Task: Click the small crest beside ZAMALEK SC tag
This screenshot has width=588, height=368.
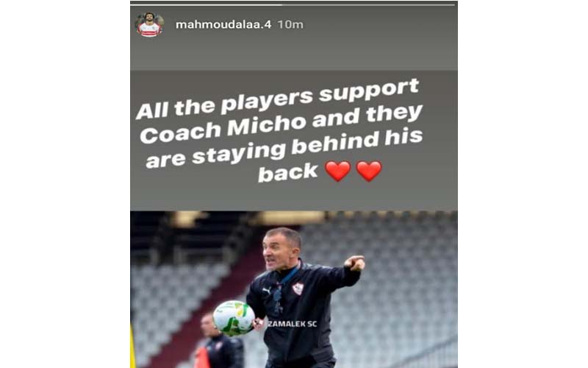Action: click(259, 324)
